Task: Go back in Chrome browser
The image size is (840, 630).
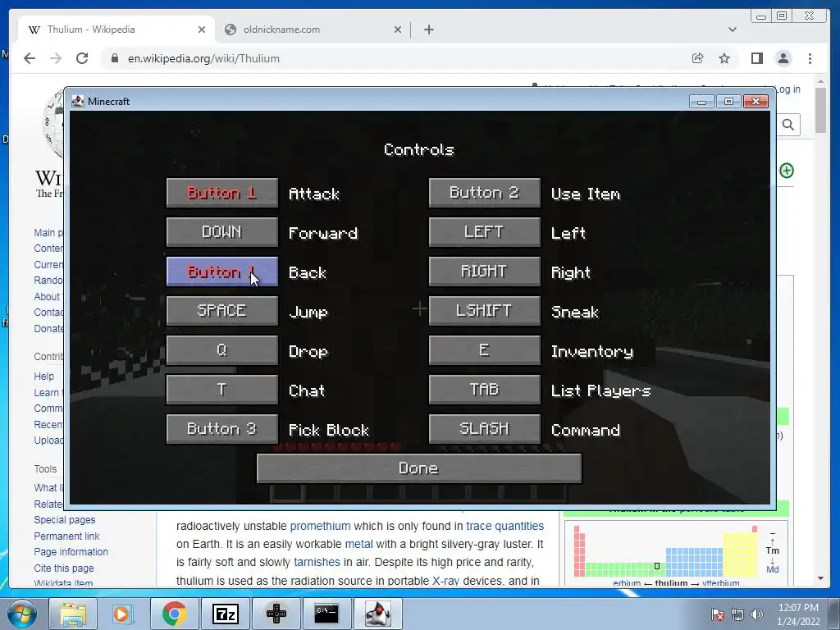Action: (30, 58)
